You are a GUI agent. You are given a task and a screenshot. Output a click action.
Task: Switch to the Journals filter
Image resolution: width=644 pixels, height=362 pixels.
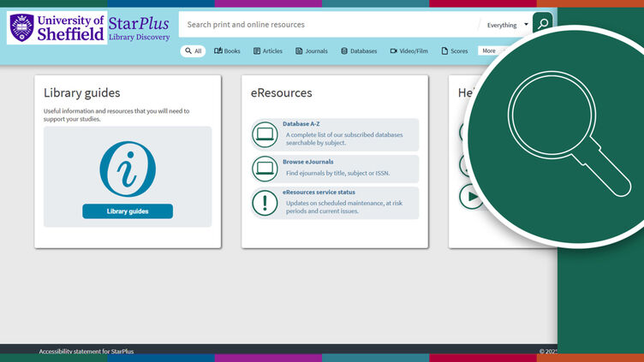point(311,51)
